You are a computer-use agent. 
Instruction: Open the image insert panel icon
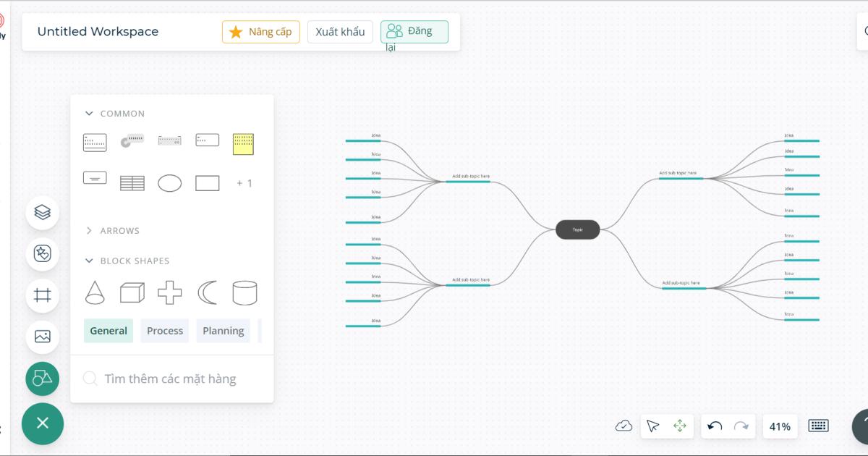pos(43,337)
